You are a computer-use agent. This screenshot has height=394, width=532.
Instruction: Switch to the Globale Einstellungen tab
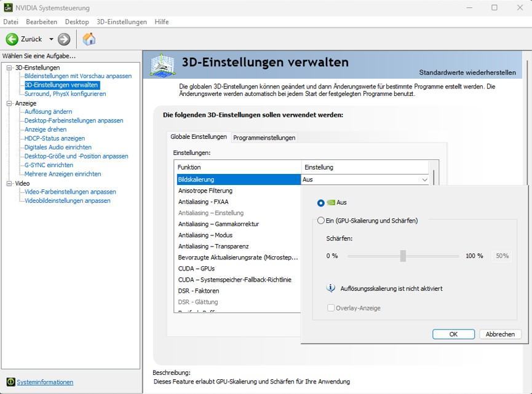(x=199, y=136)
